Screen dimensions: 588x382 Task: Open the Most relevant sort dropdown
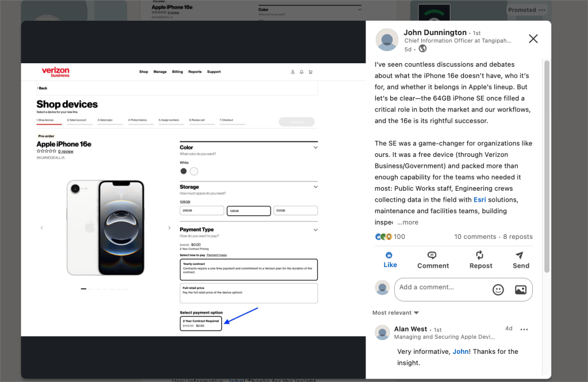(395, 312)
